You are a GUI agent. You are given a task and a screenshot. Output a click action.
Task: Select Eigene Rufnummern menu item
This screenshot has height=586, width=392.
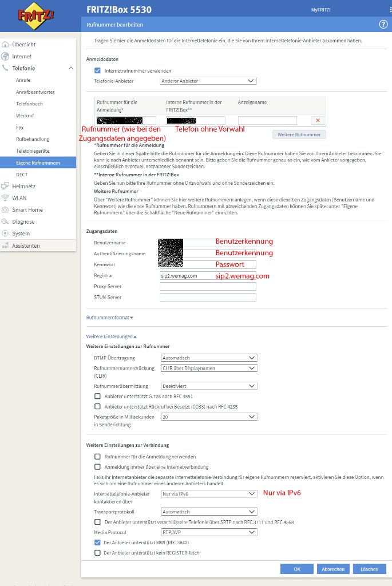pos(38,163)
